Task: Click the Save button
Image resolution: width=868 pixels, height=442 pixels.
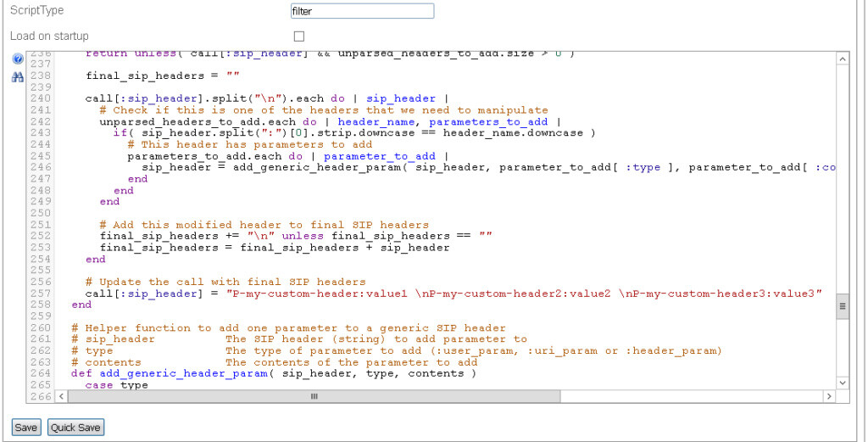Action: click(x=26, y=428)
